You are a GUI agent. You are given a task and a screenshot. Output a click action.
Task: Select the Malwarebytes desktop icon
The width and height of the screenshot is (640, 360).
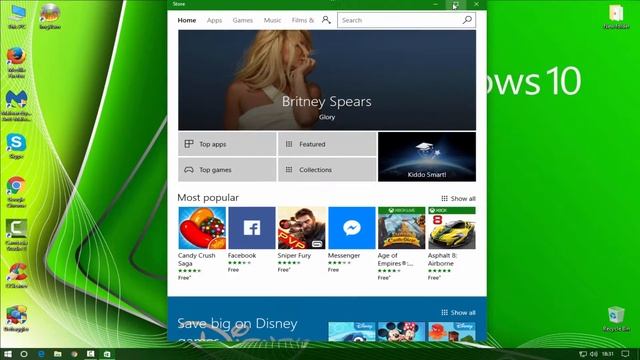click(16, 106)
